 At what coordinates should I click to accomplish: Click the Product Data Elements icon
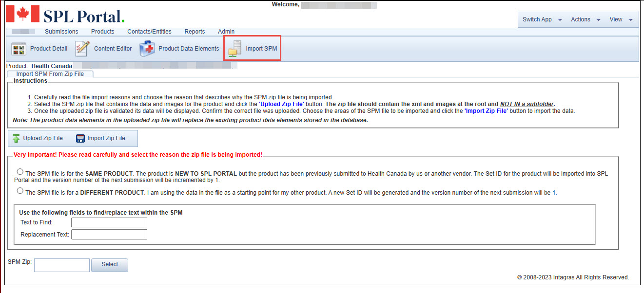(147, 49)
